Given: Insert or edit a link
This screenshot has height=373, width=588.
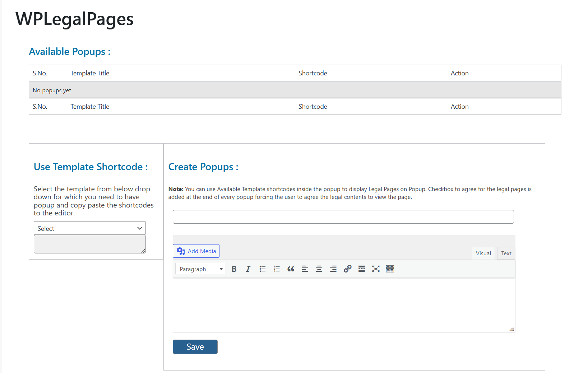Looking at the screenshot, I should click(x=347, y=269).
